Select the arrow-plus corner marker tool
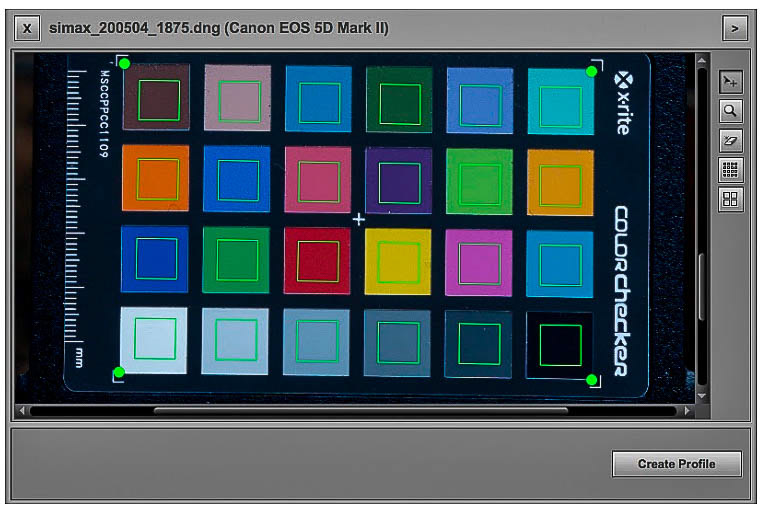Image resolution: width=766 pixels, height=519 pixels. pyautogui.click(x=730, y=82)
